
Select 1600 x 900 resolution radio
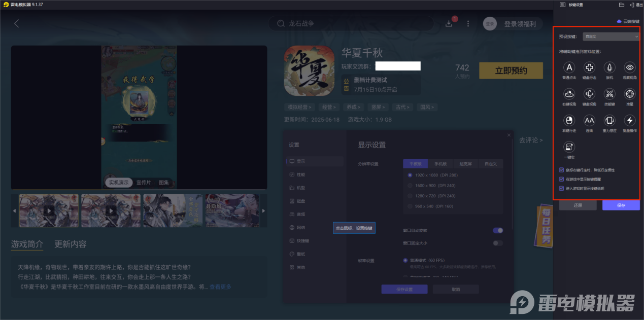tap(410, 186)
